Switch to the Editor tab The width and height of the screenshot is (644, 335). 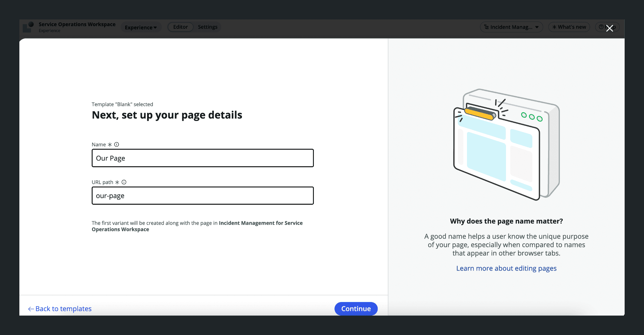(180, 27)
